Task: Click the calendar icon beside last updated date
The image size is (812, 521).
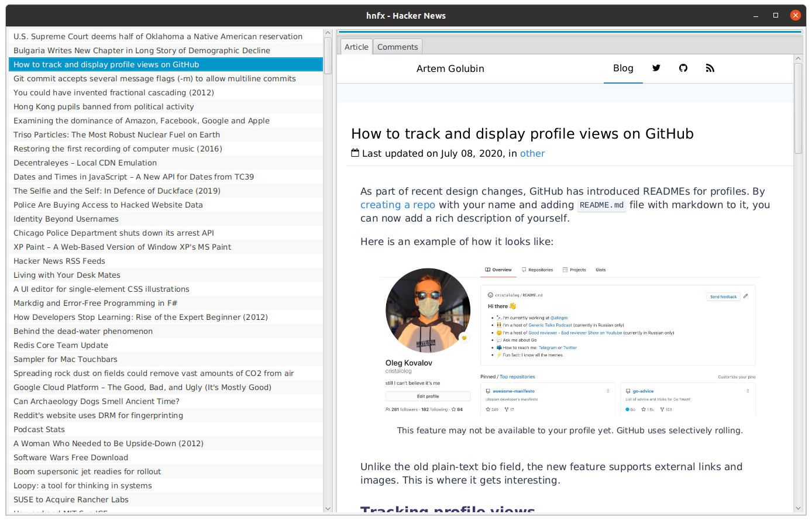Action: (x=355, y=153)
